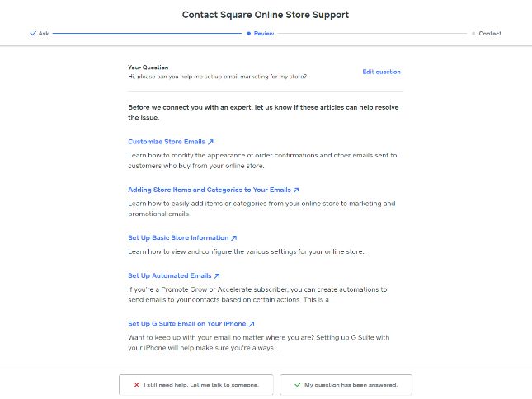
Task: Click arrow icon after G Suite Email link
Action: click(252, 324)
